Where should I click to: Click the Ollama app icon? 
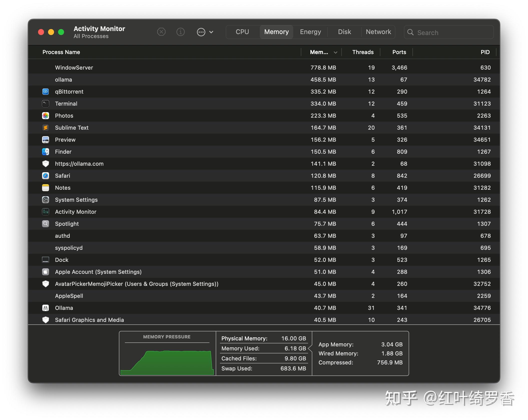pyautogui.click(x=46, y=308)
